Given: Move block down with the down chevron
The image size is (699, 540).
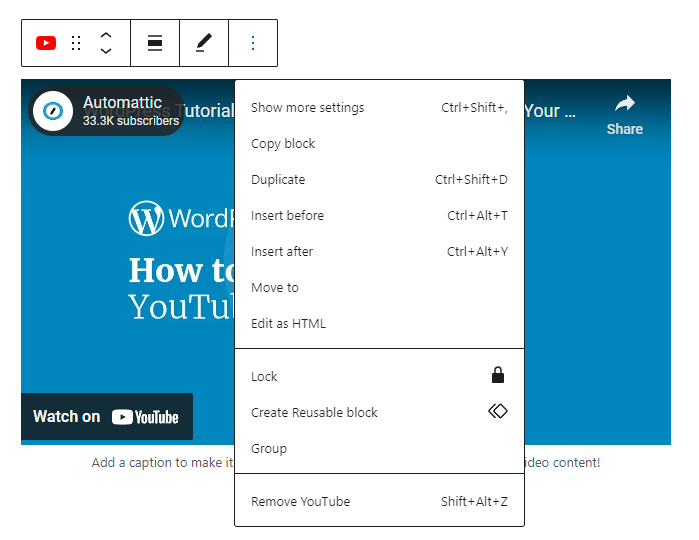Looking at the screenshot, I should coord(106,51).
